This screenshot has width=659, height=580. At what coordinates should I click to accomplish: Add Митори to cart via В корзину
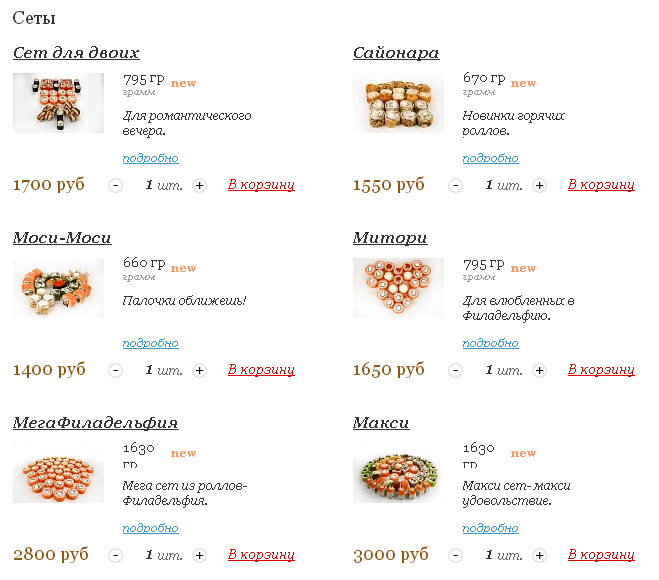coord(601,369)
